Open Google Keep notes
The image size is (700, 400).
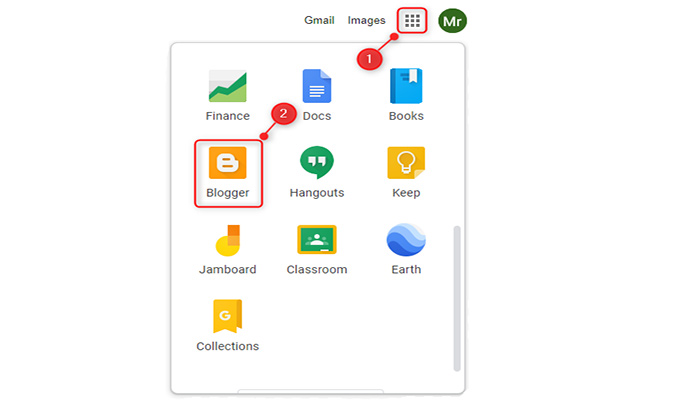(x=406, y=173)
